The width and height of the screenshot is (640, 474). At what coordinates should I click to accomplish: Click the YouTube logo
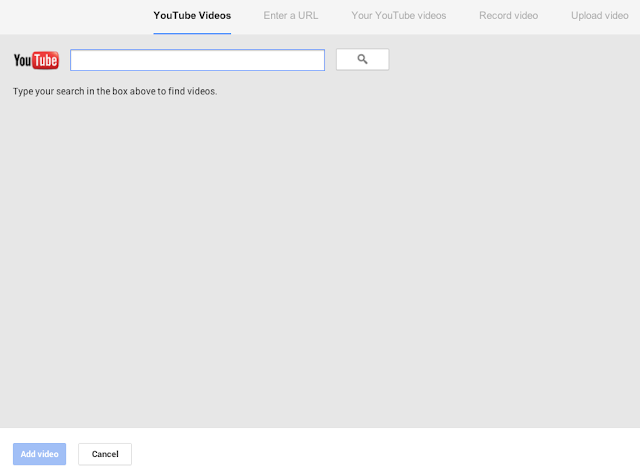(x=36, y=60)
